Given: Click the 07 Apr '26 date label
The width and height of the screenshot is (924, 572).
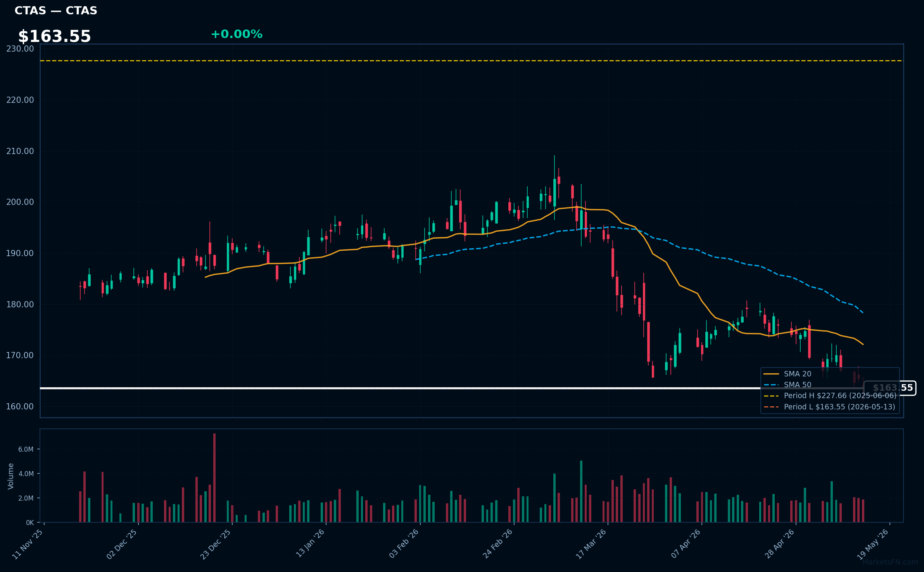Looking at the screenshot, I should [686, 544].
